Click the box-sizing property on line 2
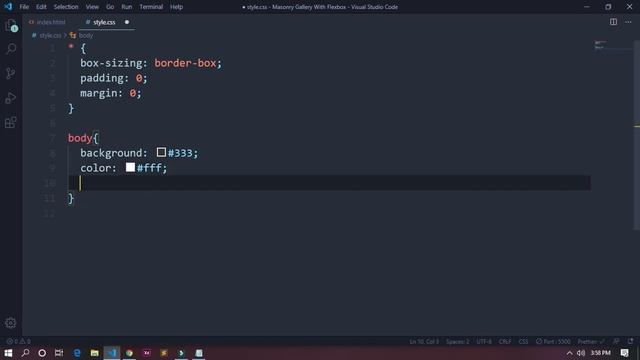Image resolution: width=640 pixels, height=360 pixels. point(111,63)
